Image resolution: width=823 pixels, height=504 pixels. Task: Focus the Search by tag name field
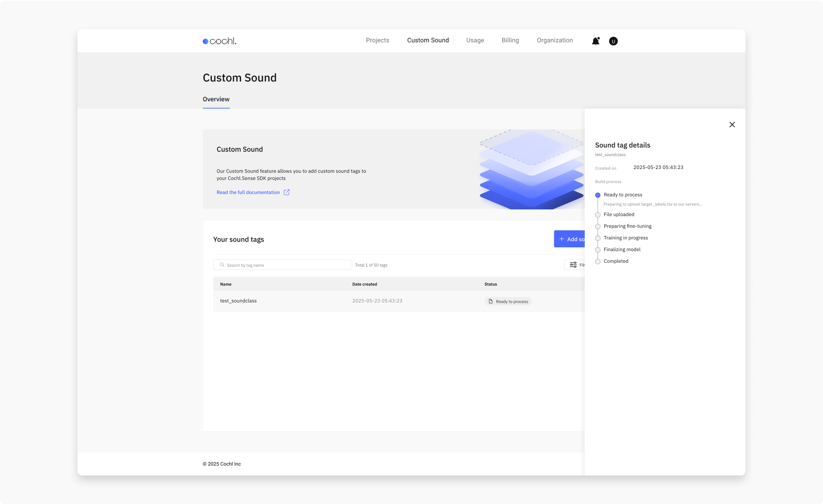point(282,265)
